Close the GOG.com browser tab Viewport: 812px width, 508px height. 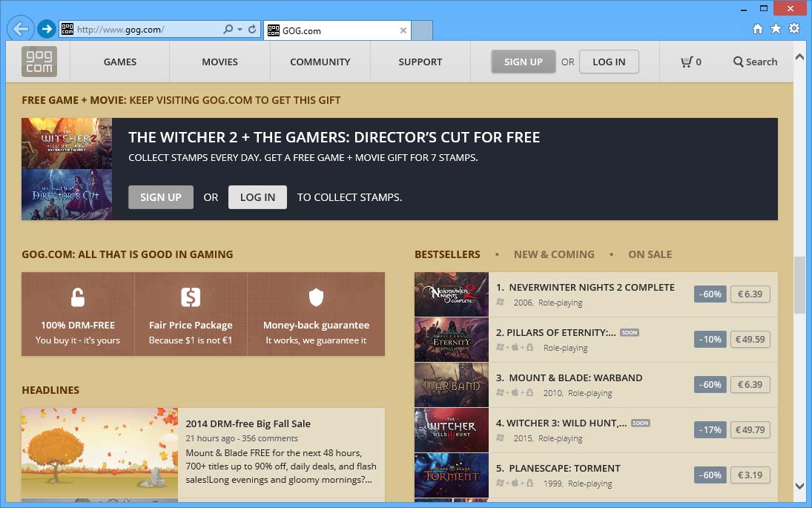click(x=403, y=30)
